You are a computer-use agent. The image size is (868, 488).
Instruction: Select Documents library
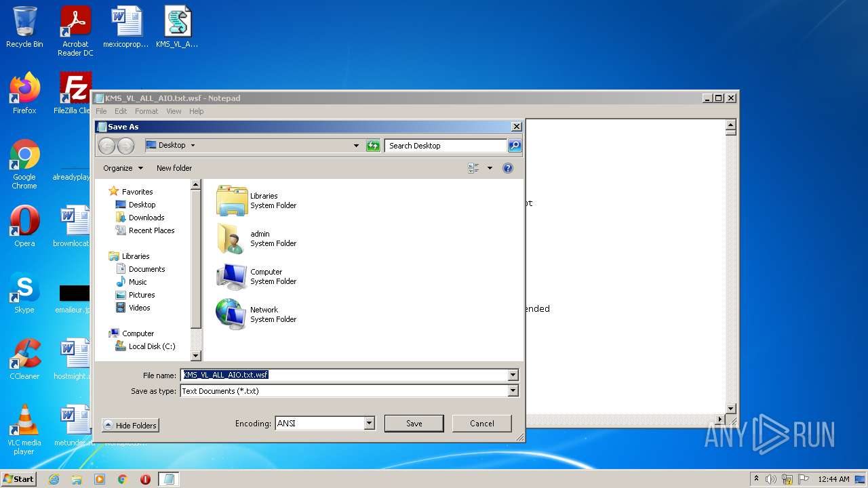tap(140, 269)
